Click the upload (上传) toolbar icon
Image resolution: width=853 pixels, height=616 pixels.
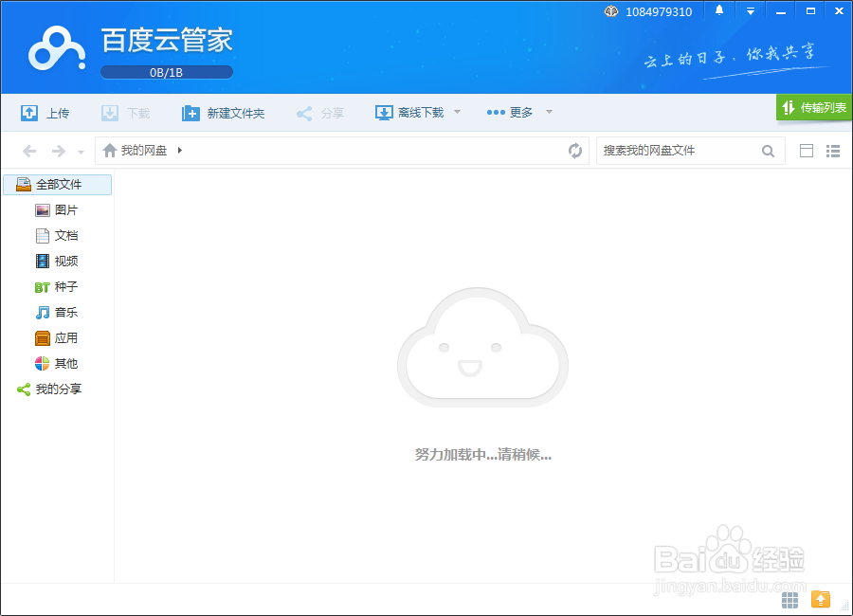coord(29,113)
